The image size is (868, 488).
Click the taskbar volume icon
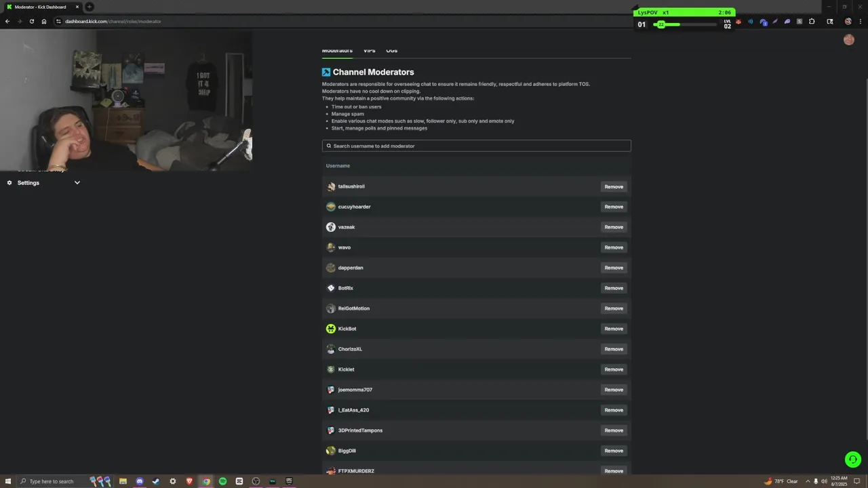[x=824, y=481]
